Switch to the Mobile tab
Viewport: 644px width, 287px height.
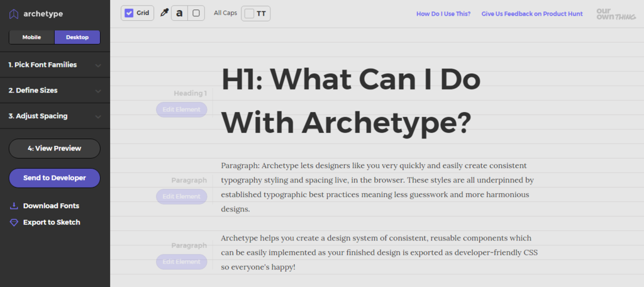tap(31, 37)
